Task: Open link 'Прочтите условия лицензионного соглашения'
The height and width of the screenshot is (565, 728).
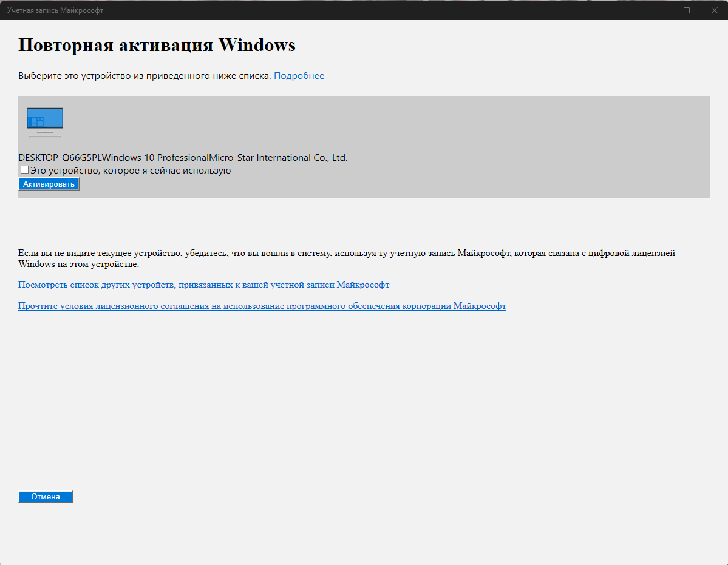Action: pyautogui.click(x=262, y=306)
